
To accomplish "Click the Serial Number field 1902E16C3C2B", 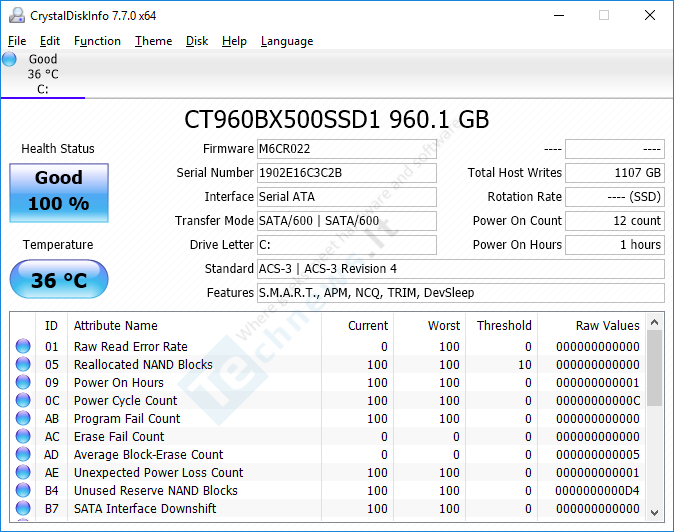I will point(347,173).
